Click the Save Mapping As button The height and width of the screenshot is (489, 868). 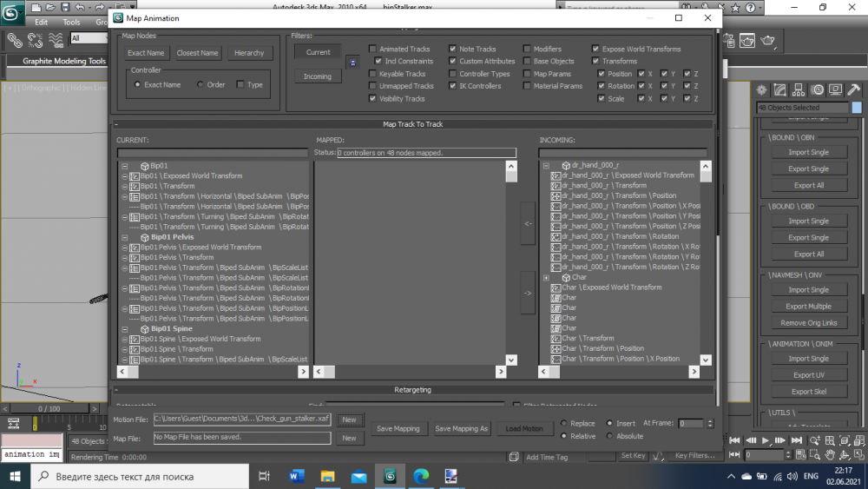[461, 429]
